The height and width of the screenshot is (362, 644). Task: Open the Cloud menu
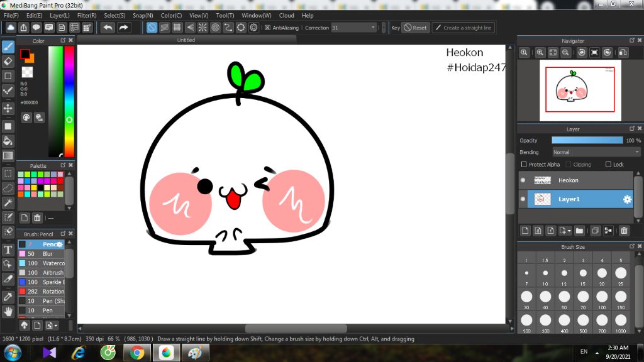(286, 15)
